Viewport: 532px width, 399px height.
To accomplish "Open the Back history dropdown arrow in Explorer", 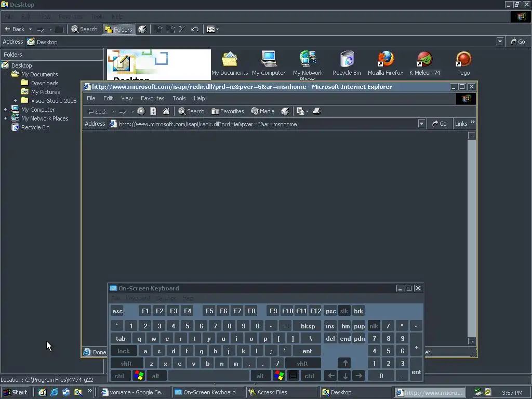I will point(30,29).
